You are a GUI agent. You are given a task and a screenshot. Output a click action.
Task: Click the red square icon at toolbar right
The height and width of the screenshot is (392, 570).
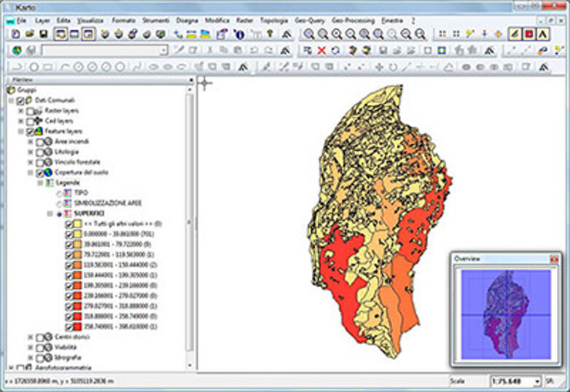(528, 34)
